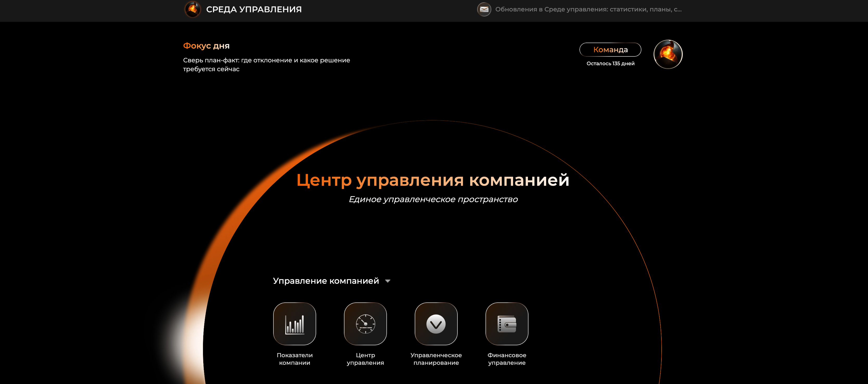Click the план-факт focus description text
Viewport: 868px width, 384px height.
tap(266, 64)
